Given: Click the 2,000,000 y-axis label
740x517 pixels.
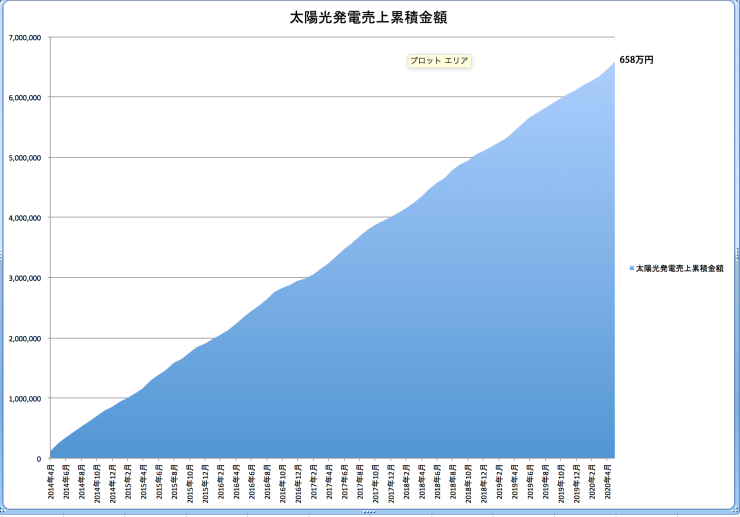Looking at the screenshot, I should coord(25,339).
